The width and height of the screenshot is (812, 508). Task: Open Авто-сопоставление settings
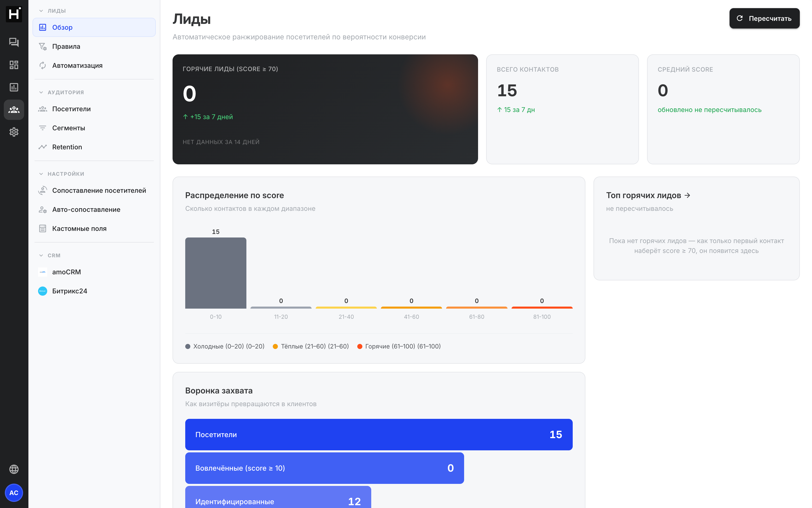(x=94, y=210)
